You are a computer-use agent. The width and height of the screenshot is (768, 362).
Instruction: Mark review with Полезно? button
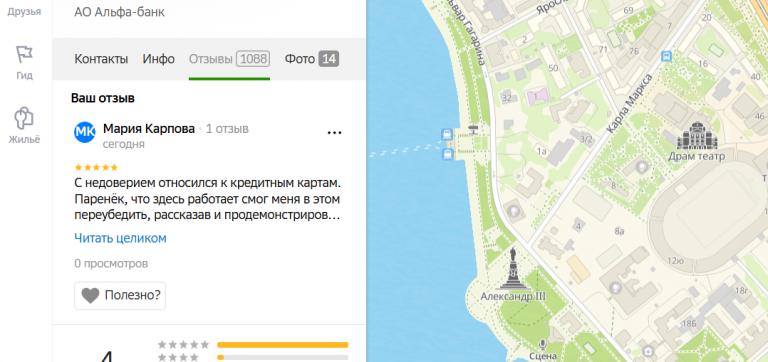coord(120,295)
